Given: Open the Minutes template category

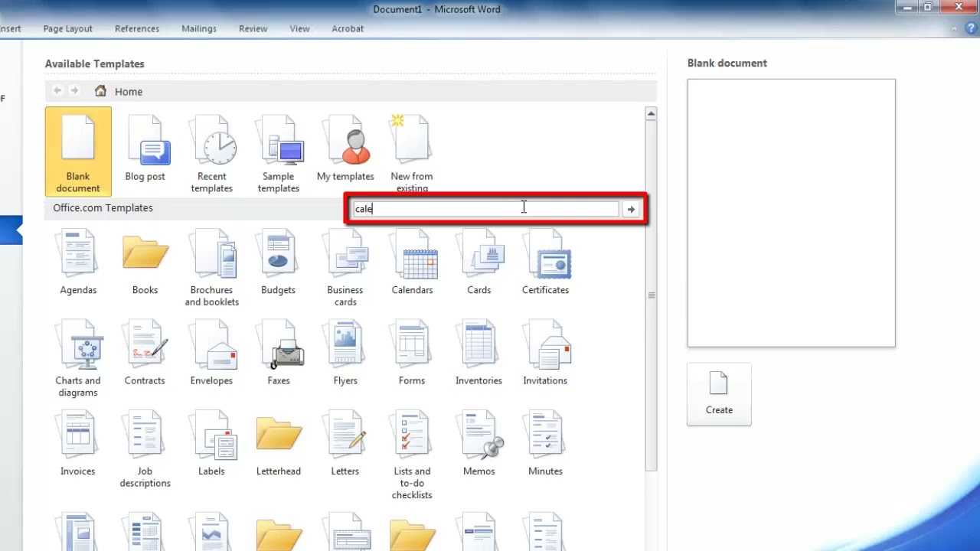Looking at the screenshot, I should coord(545,443).
